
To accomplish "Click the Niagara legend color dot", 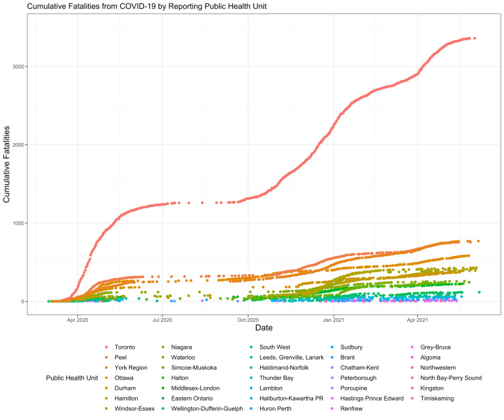I will (x=163, y=347).
